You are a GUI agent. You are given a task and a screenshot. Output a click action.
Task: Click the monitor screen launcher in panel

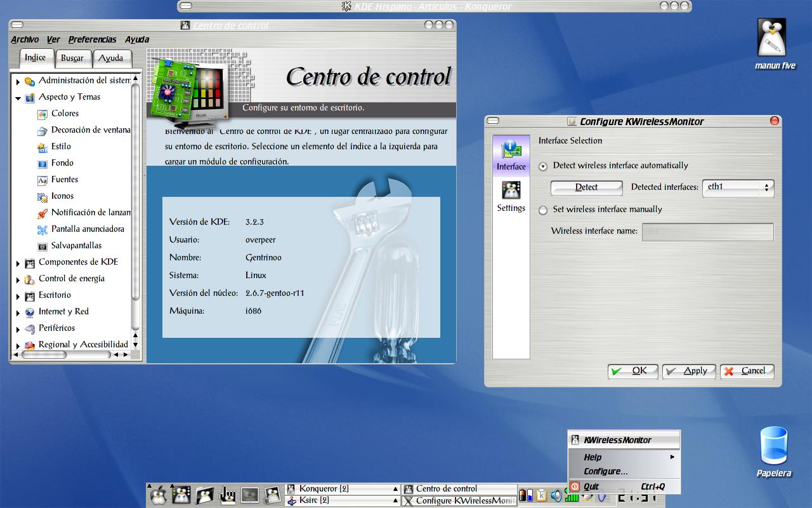coord(250,495)
